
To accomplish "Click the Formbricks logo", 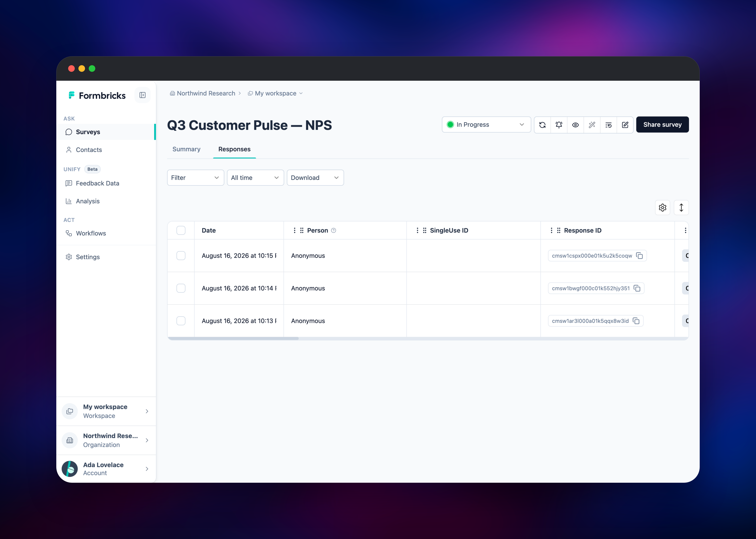I will (97, 96).
